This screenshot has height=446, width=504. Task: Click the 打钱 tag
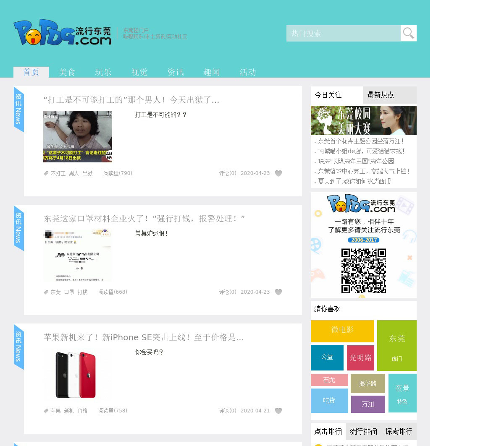point(82,292)
